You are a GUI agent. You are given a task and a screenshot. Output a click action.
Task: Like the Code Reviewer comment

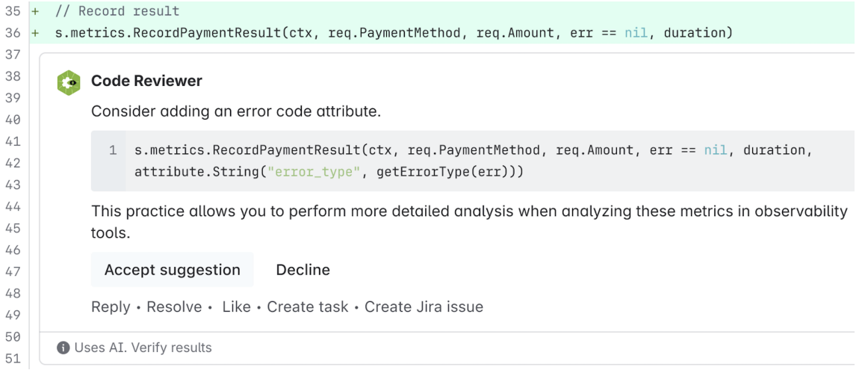coord(236,306)
